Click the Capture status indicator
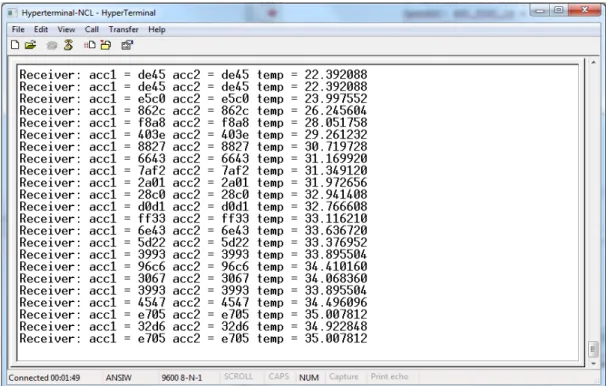 pos(344,376)
